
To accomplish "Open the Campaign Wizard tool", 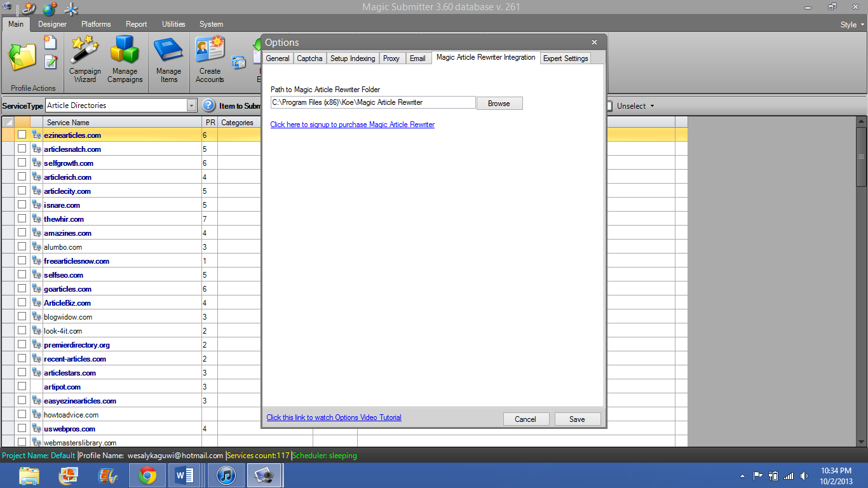I will tap(85, 58).
